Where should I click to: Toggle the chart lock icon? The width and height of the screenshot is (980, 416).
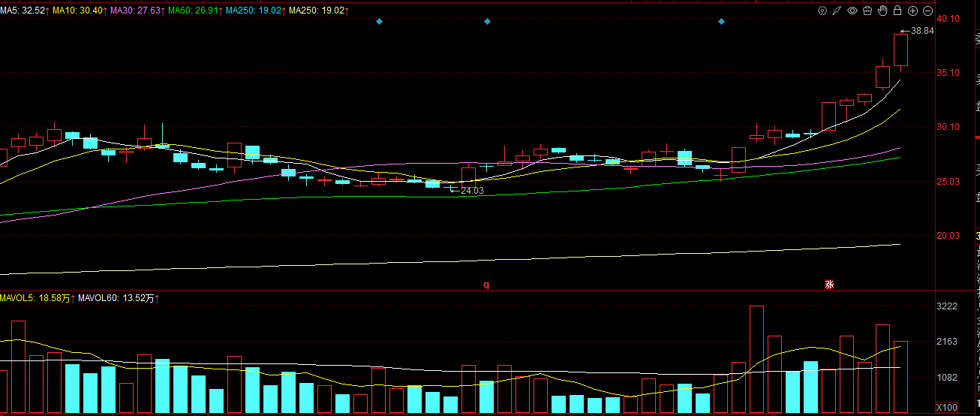(x=897, y=11)
